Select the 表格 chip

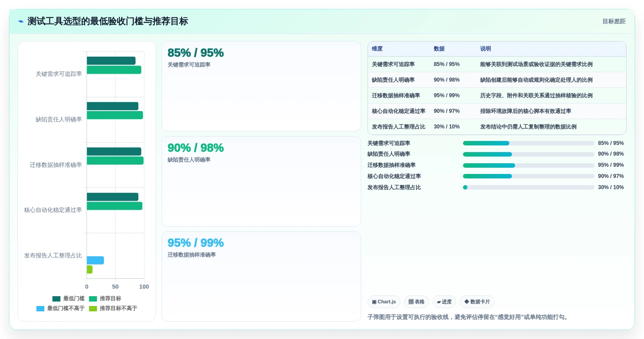click(x=417, y=302)
